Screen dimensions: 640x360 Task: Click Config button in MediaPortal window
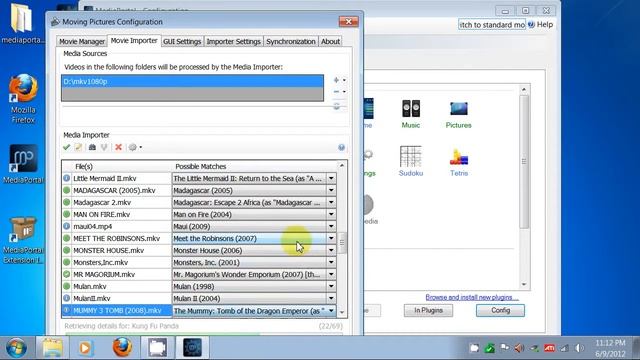(x=500, y=310)
